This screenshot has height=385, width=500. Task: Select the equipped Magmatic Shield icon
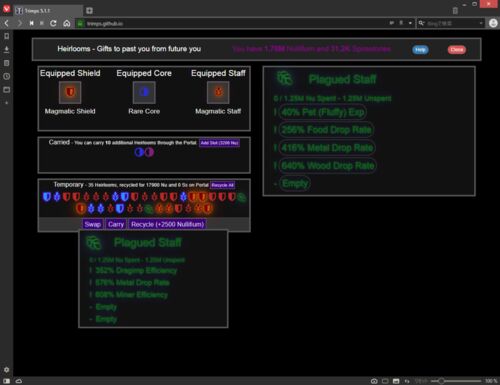[x=70, y=92]
